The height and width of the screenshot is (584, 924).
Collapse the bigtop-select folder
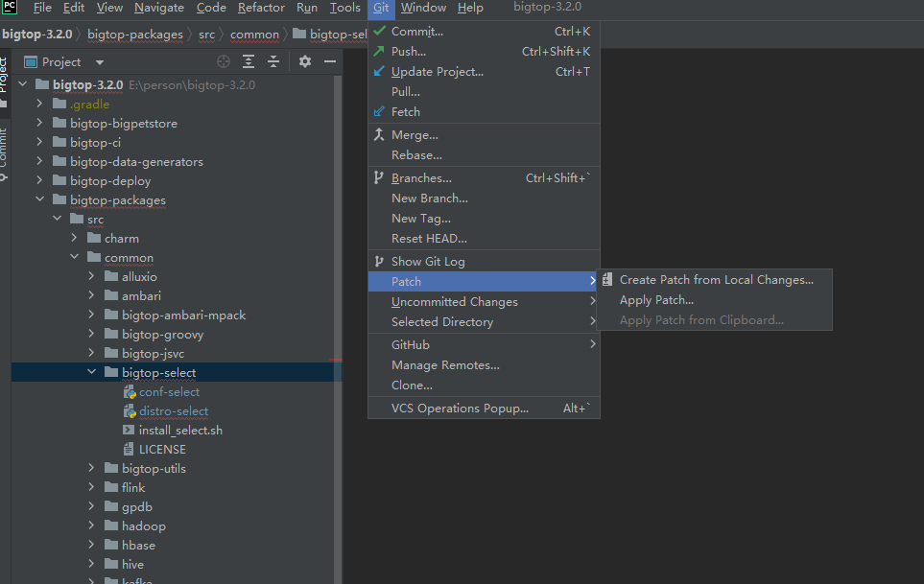click(91, 372)
